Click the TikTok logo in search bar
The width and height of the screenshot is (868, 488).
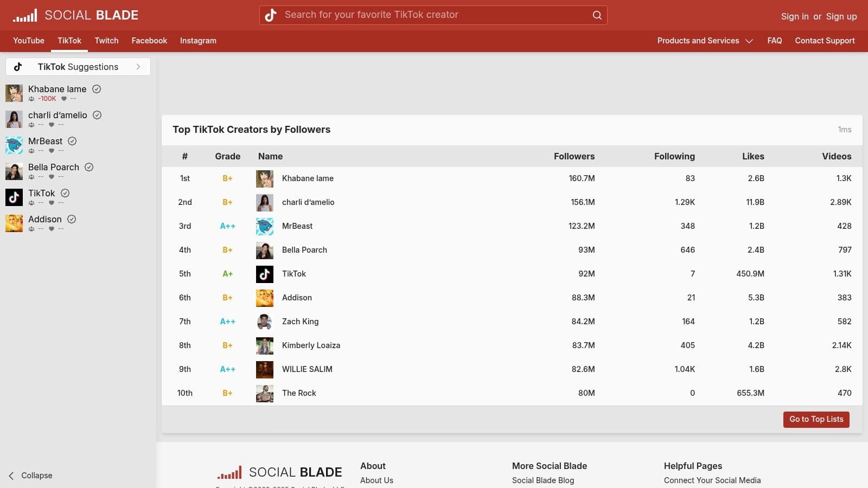coord(271,15)
